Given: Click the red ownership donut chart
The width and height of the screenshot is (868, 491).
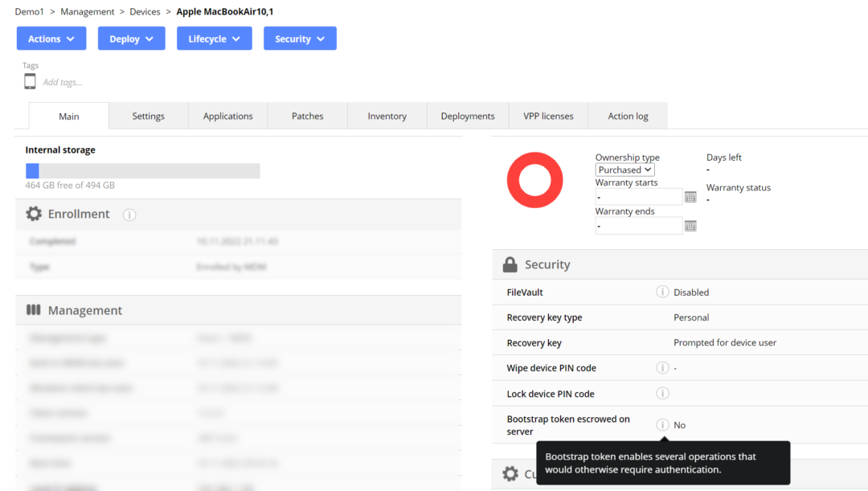Looking at the screenshot, I should (534, 180).
